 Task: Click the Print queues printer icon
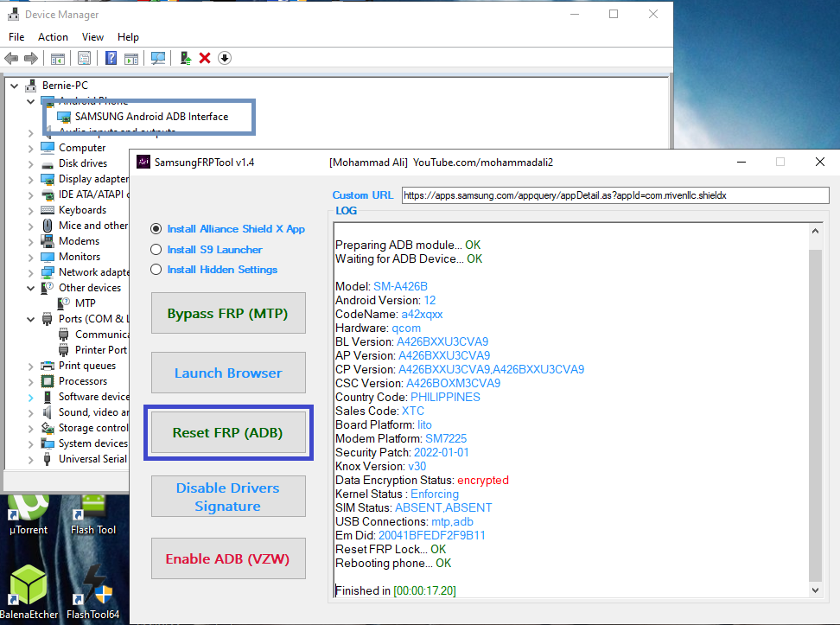pyautogui.click(x=48, y=366)
